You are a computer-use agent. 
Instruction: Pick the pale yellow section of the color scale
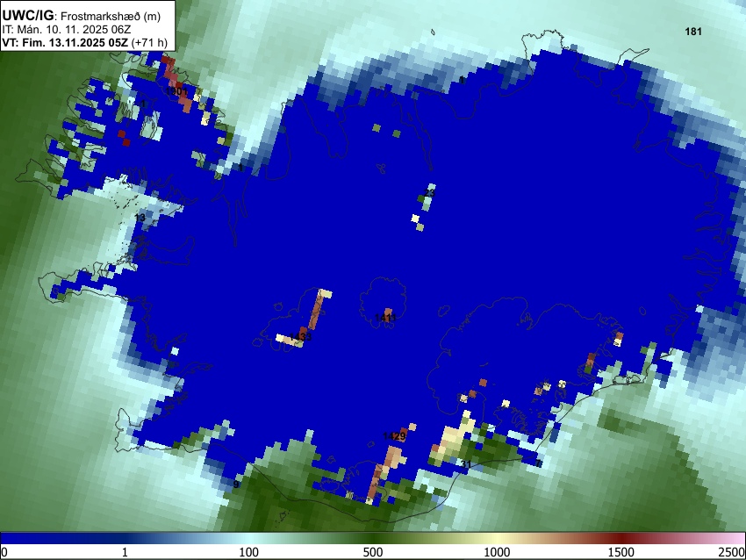click(x=497, y=538)
